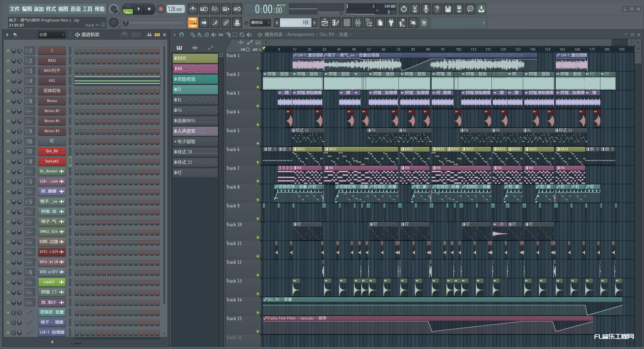Open the 编辑 menu
This screenshot has width=644, height=349.
tap(27, 9)
